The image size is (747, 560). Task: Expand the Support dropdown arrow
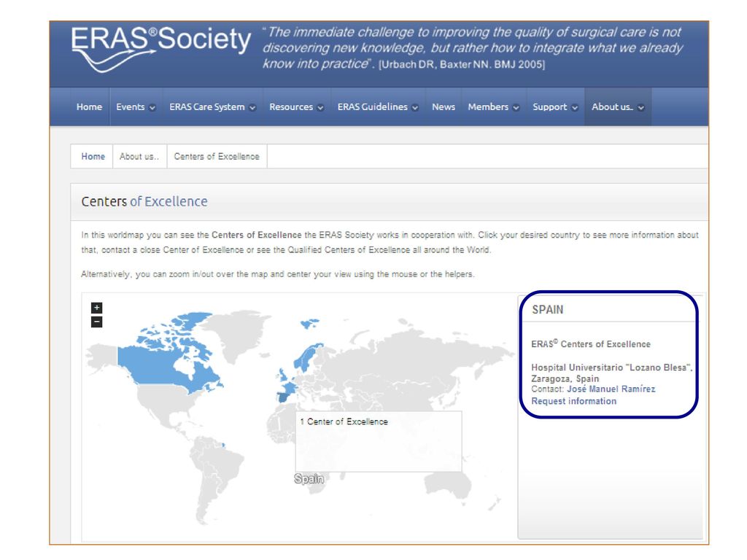point(575,108)
